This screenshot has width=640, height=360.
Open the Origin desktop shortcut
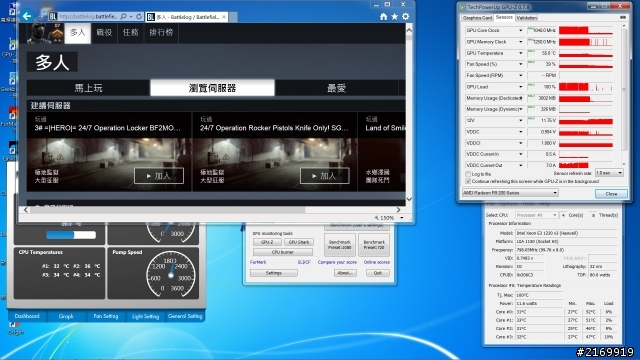click(x=15, y=328)
